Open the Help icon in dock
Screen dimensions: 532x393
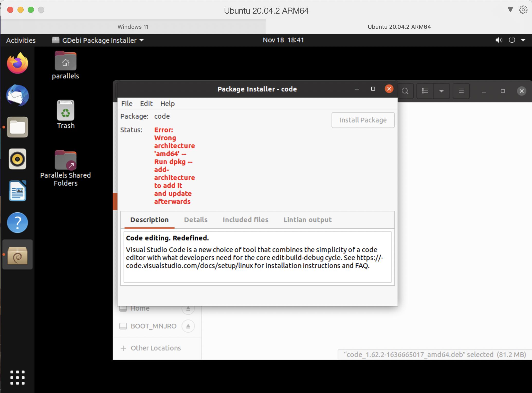17,223
